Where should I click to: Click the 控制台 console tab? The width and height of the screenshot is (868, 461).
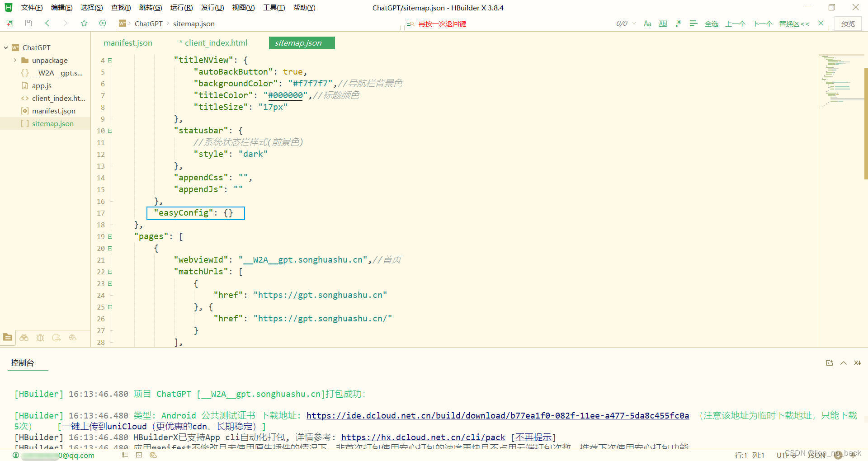pyautogui.click(x=22, y=363)
